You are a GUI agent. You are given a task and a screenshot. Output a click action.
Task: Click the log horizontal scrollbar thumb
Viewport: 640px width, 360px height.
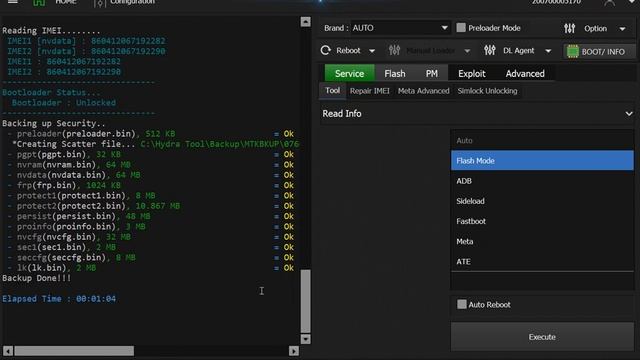(74, 351)
